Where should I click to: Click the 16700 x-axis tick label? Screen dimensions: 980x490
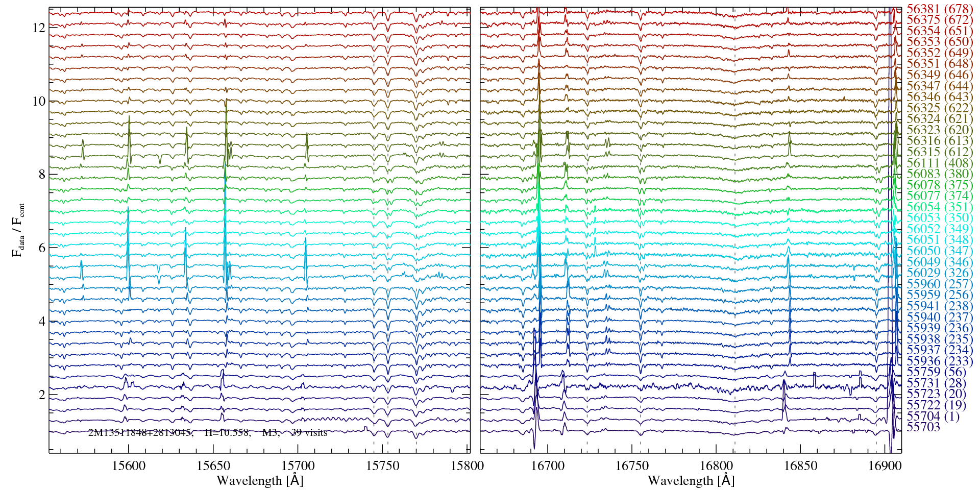pyautogui.click(x=548, y=466)
